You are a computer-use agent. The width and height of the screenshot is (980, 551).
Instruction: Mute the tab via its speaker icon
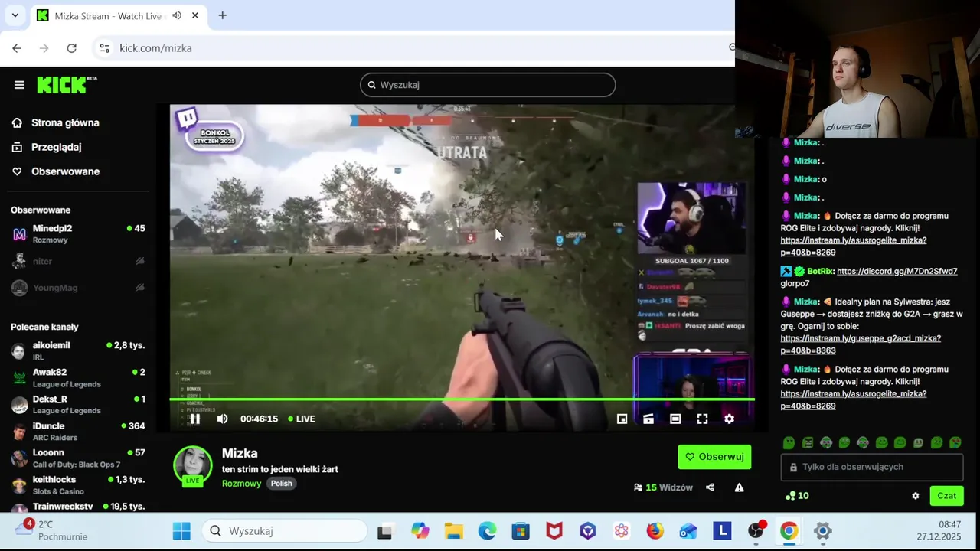[x=177, y=15]
